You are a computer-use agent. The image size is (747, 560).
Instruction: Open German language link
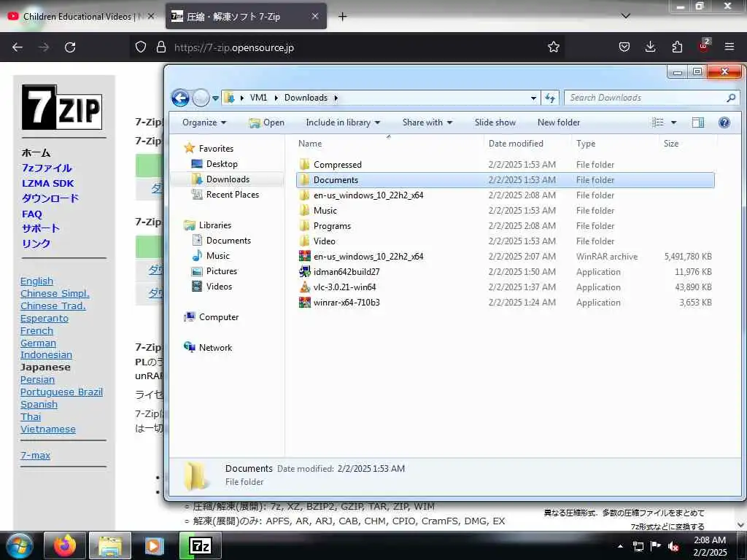(x=38, y=343)
